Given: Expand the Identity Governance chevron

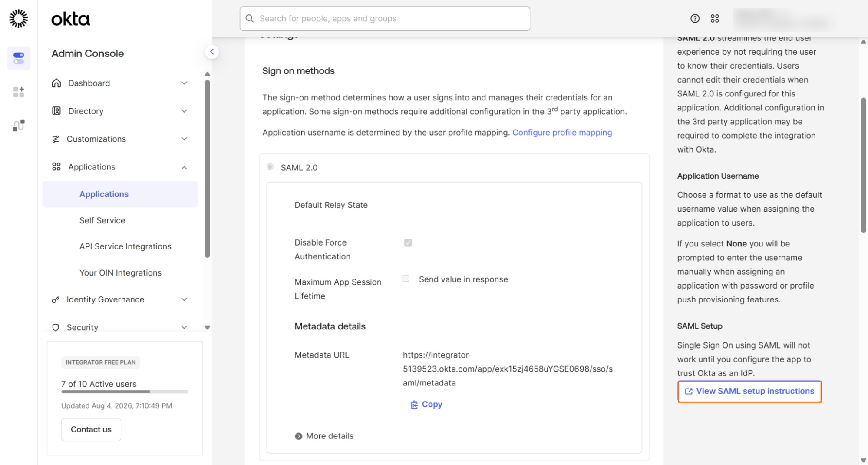Looking at the screenshot, I should pyautogui.click(x=184, y=299).
